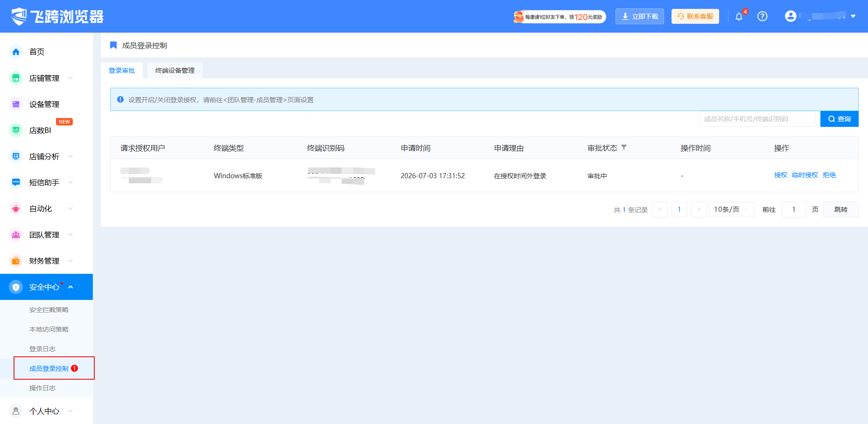Open 安全拦截策略 submenu item
The height and width of the screenshot is (424, 868).
pyautogui.click(x=49, y=310)
